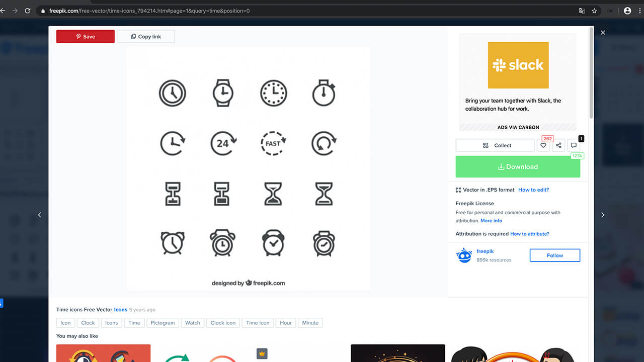644x362 pixels.
Task: Click the browser reload icon
Action: (x=27, y=11)
